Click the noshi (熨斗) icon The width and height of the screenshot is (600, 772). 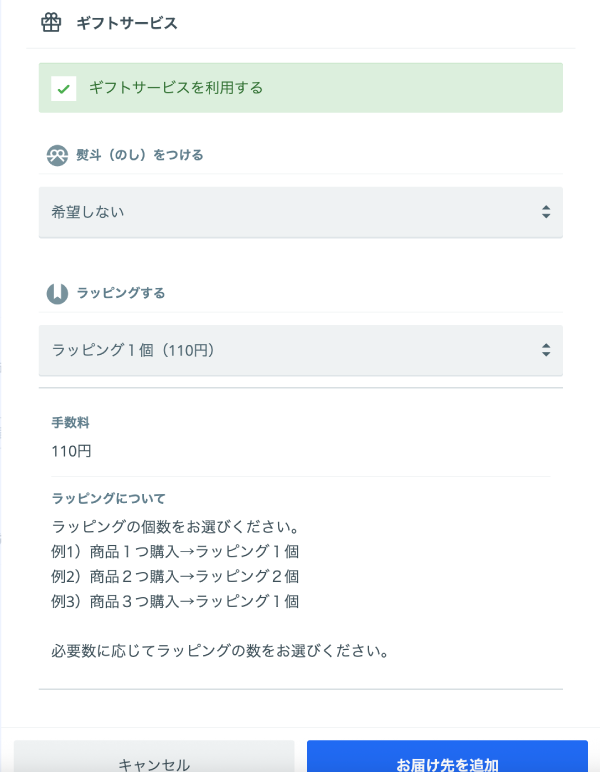(57, 155)
